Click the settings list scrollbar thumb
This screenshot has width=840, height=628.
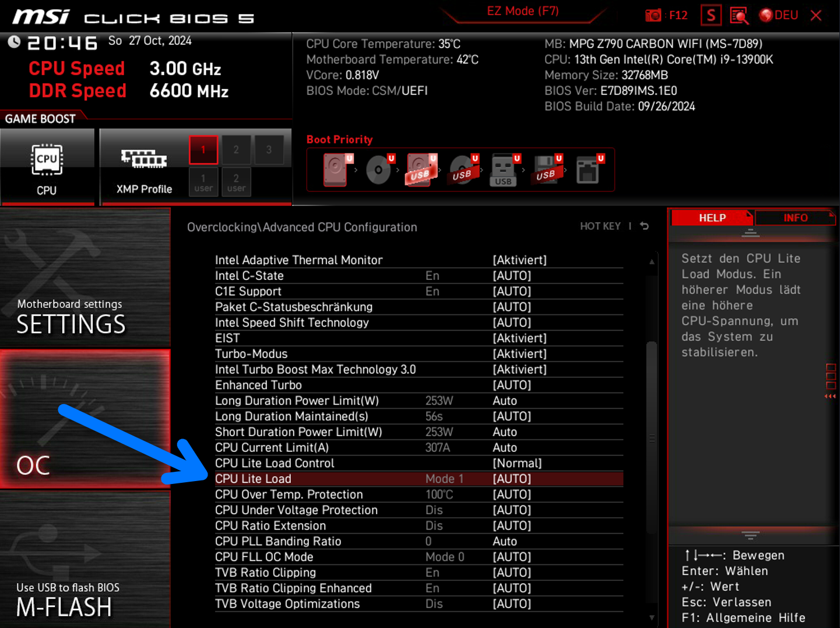pos(652,437)
